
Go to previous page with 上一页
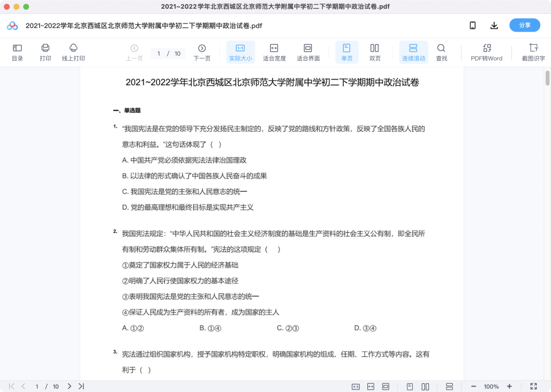[x=134, y=53]
